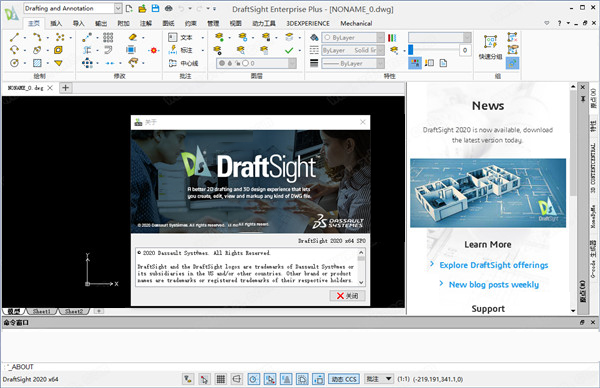The image size is (600, 388).
Task: Toggle the 动态 CCS status button
Action: coord(344,379)
